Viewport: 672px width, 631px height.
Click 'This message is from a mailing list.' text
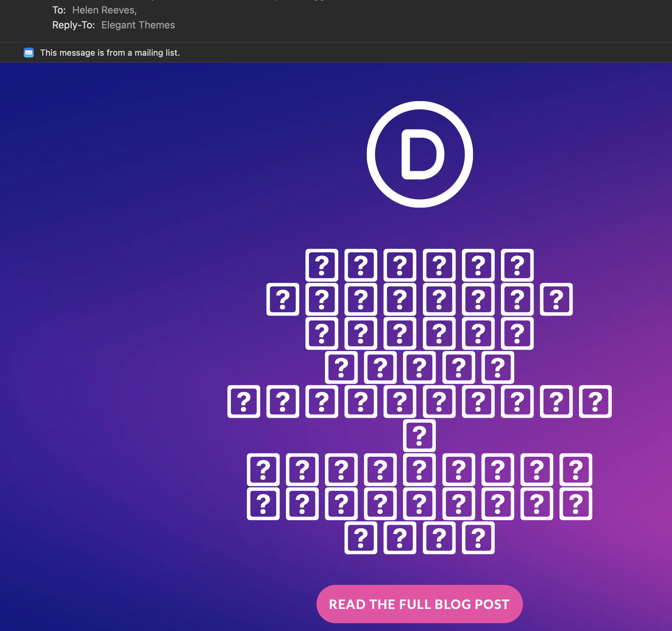[110, 53]
